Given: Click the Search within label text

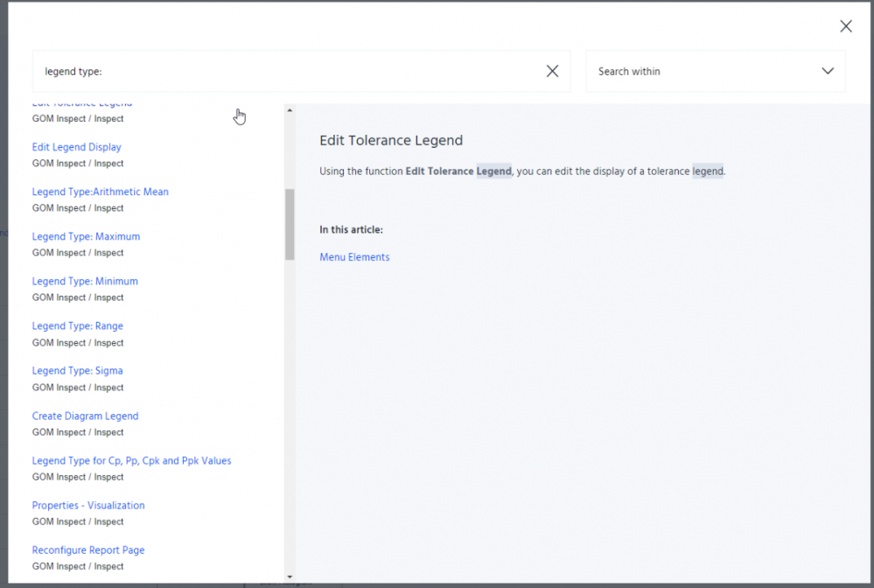Looking at the screenshot, I should pos(629,72).
